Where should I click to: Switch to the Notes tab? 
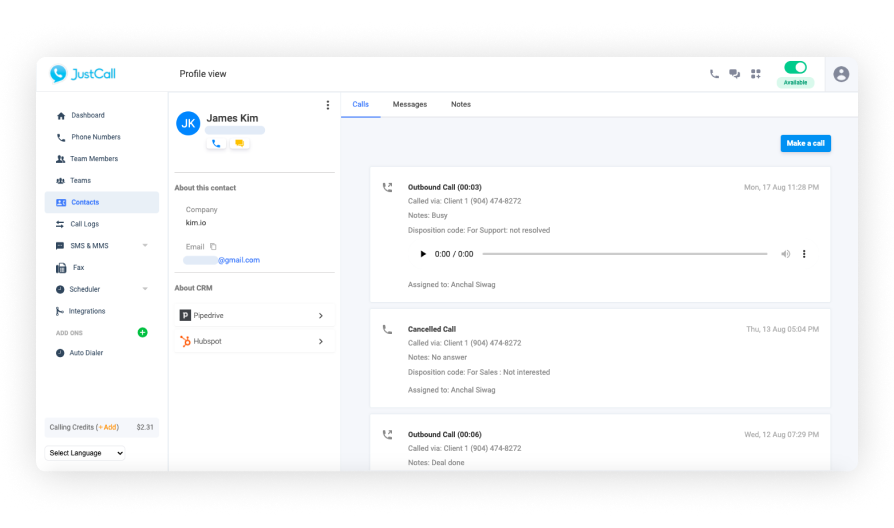pyautogui.click(x=460, y=104)
